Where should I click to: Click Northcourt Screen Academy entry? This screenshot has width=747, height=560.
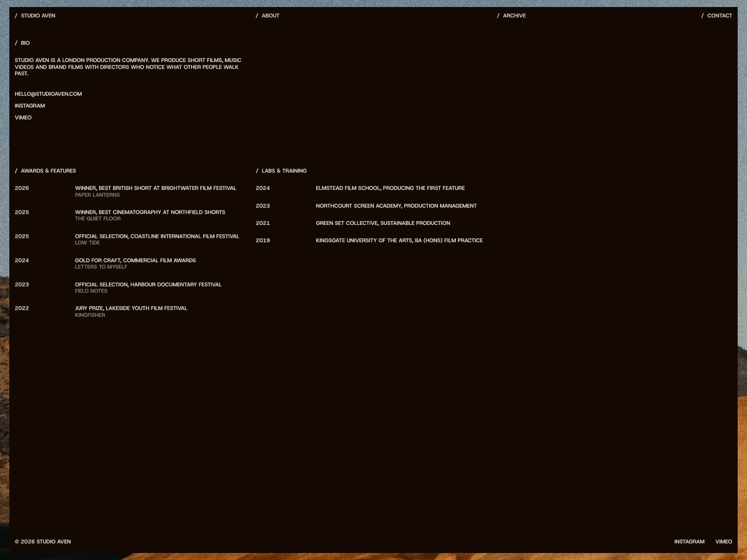[396, 206]
